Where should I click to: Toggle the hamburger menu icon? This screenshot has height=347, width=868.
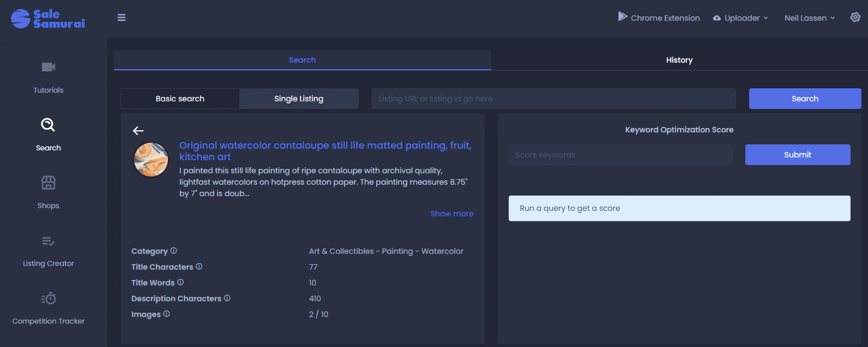[x=122, y=17]
